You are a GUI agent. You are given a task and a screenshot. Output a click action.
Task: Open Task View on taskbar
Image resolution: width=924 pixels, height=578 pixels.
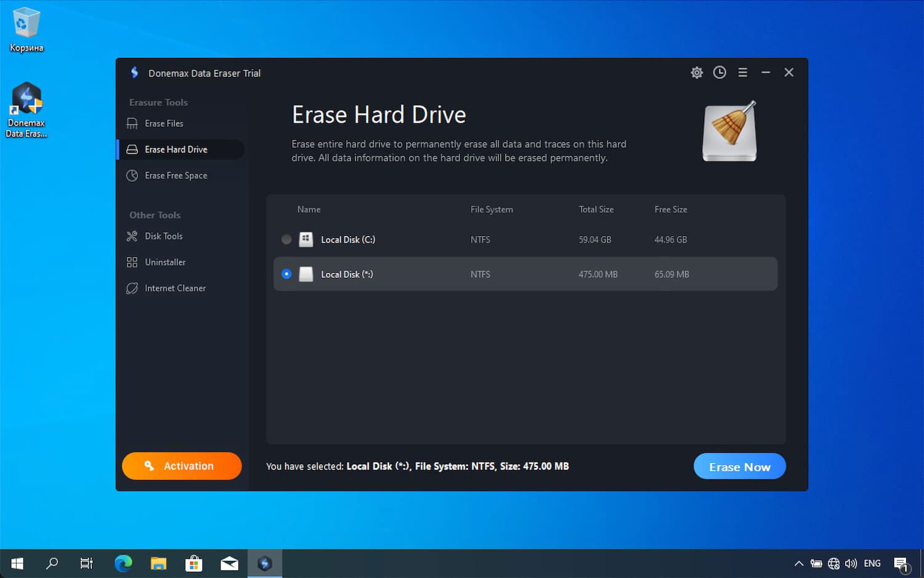pos(87,563)
